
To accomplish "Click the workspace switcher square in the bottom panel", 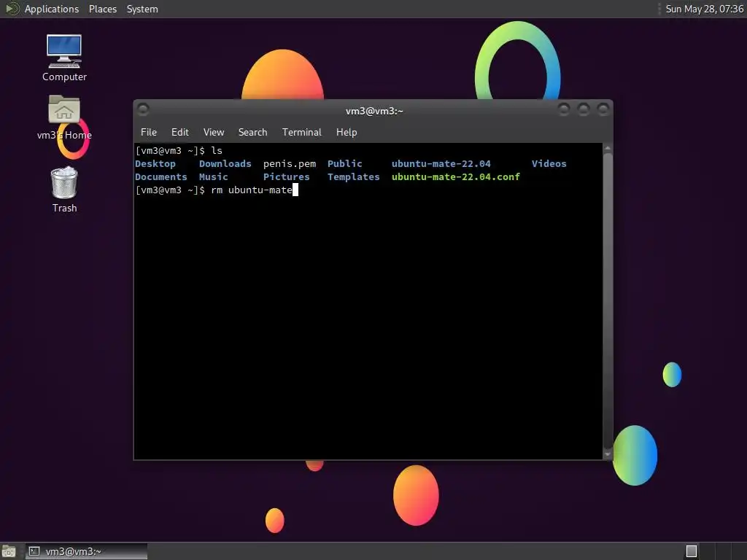I will pyautogui.click(x=692, y=551).
